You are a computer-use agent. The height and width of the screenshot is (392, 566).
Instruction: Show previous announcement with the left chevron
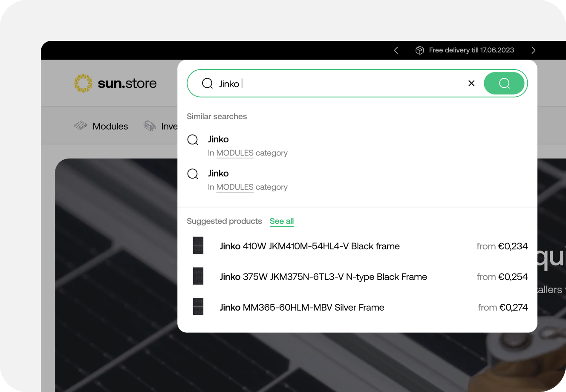(396, 50)
